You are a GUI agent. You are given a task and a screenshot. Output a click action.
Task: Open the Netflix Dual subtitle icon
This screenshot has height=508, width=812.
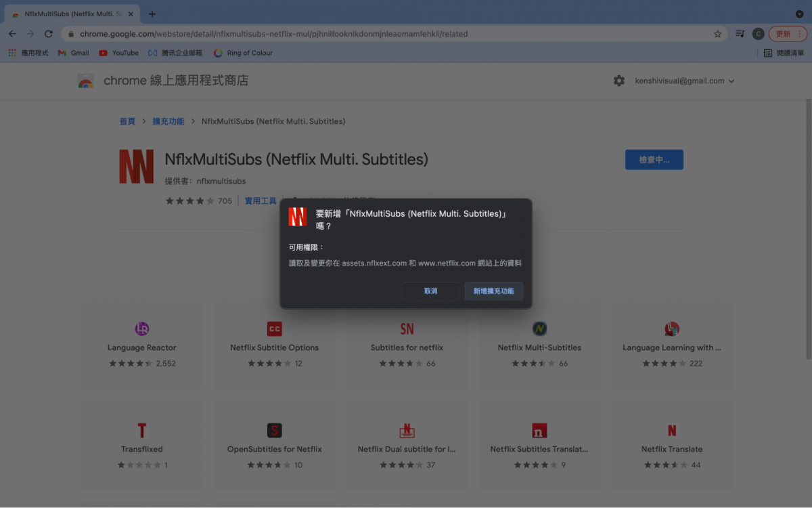pos(407,431)
